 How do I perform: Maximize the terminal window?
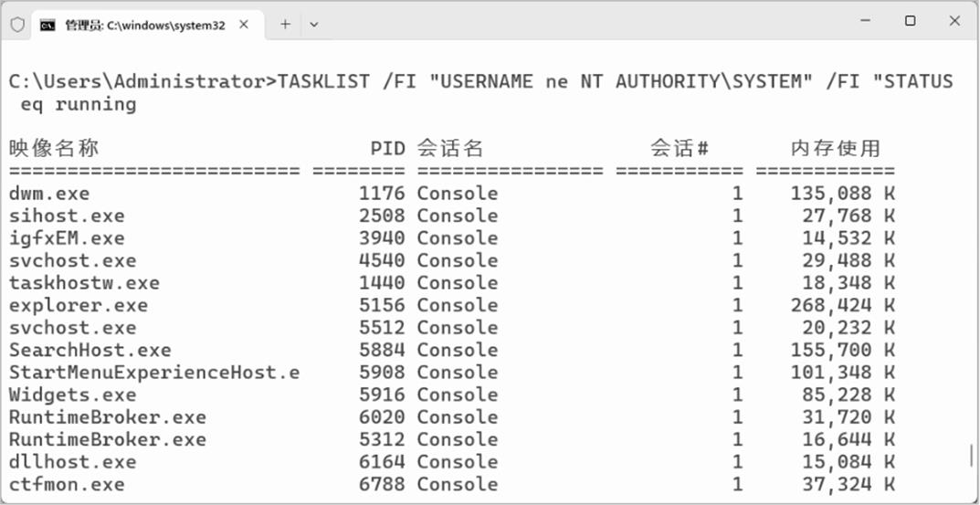pos(910,21)
